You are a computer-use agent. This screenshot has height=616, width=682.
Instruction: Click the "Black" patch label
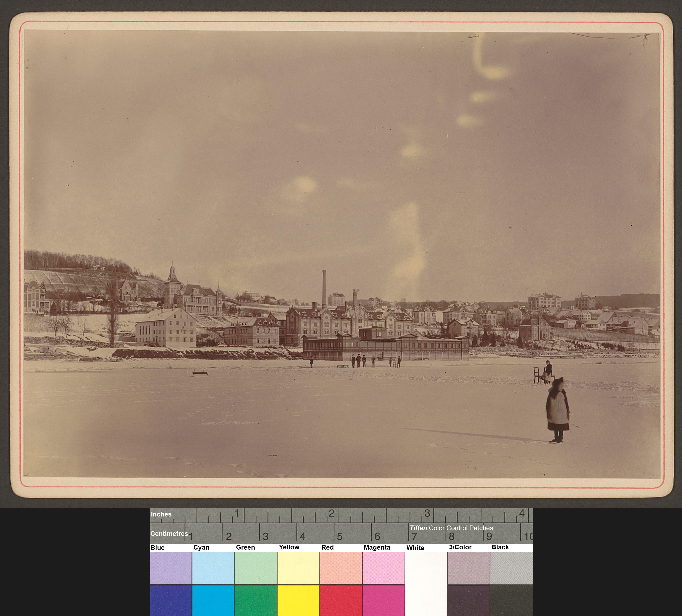(500, 547)
